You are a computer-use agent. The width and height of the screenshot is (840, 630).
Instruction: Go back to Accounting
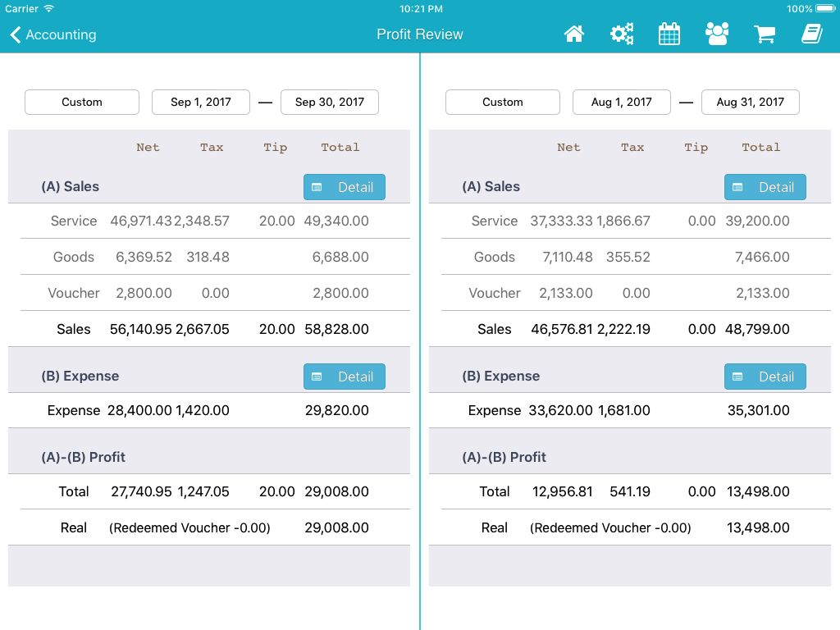53,34
